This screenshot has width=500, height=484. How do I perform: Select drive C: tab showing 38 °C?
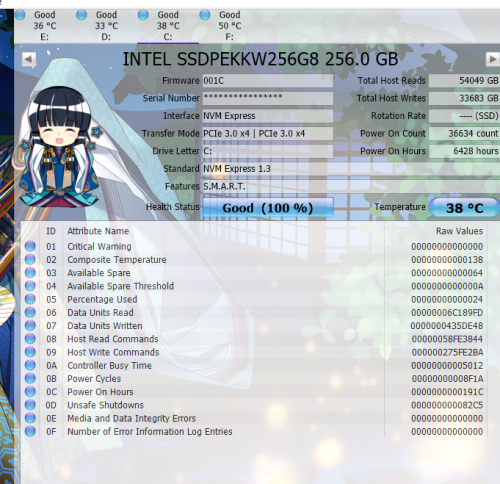pos(168,26)
